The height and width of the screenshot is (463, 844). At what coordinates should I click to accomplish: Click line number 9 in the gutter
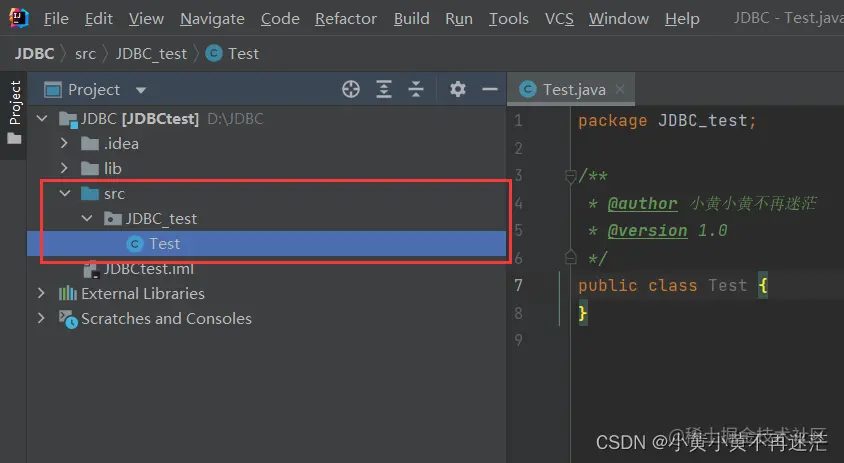(518, 340)
